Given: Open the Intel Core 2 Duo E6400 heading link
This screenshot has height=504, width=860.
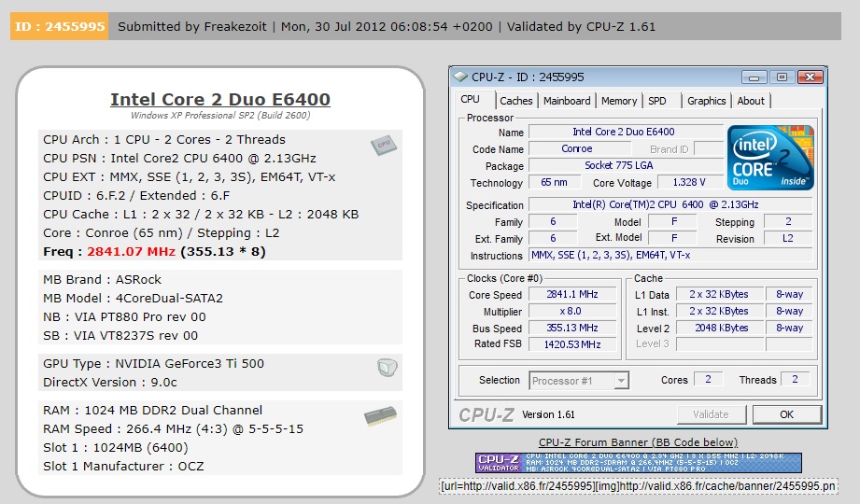Looking at the screenshot, I should pyautogui.click(x=220, y=99).
